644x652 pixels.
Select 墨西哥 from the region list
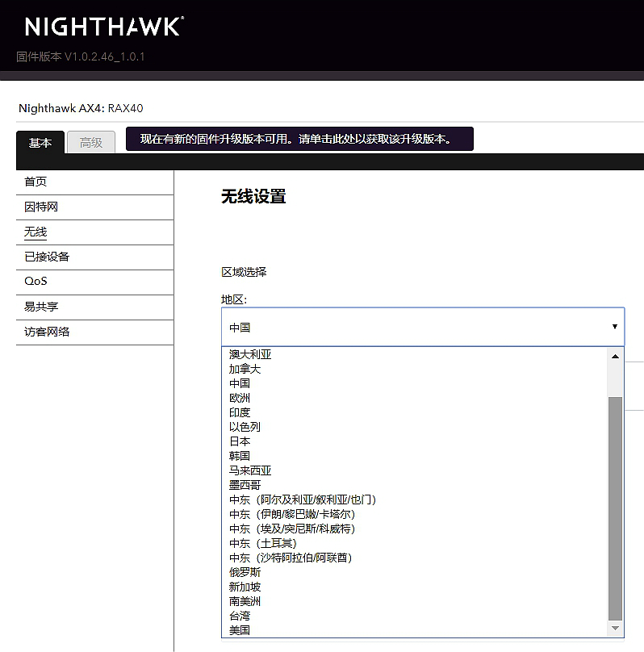[415, 485]
